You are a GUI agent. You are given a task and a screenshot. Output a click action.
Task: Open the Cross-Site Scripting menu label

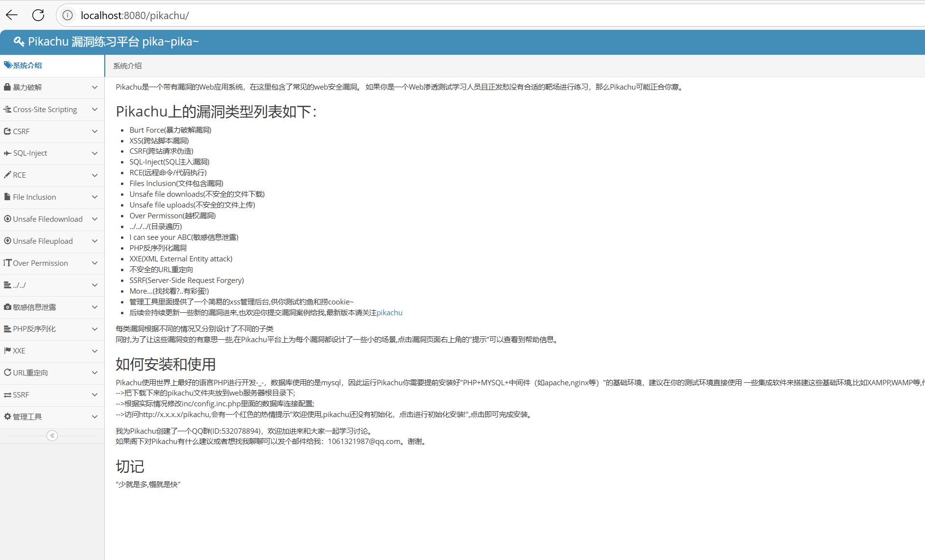coord(45,109)
